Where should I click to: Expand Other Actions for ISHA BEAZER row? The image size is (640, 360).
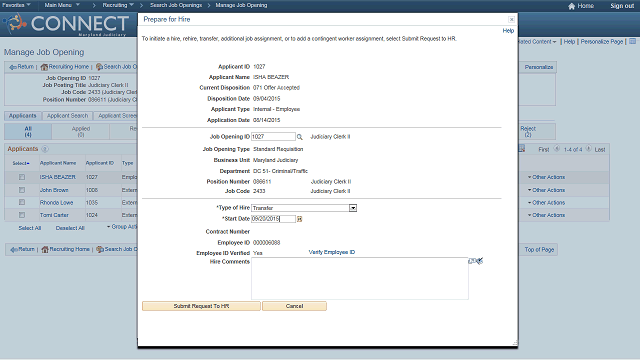547,177
